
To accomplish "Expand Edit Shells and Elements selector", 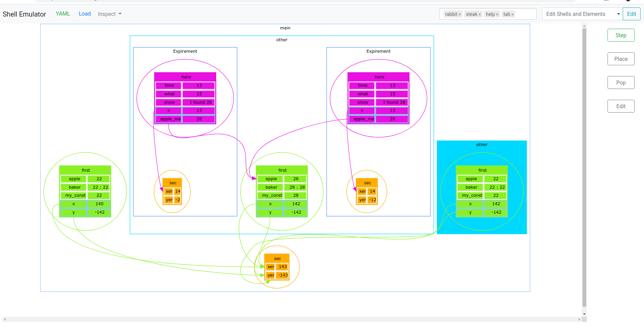I will [x=583, y=14].
